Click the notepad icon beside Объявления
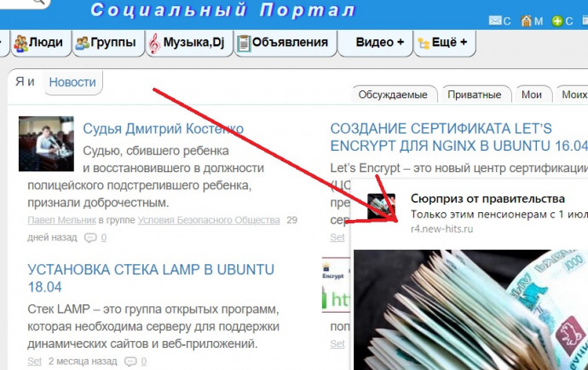This screenshot has width=588, height=370. click(x=244, y=43)
